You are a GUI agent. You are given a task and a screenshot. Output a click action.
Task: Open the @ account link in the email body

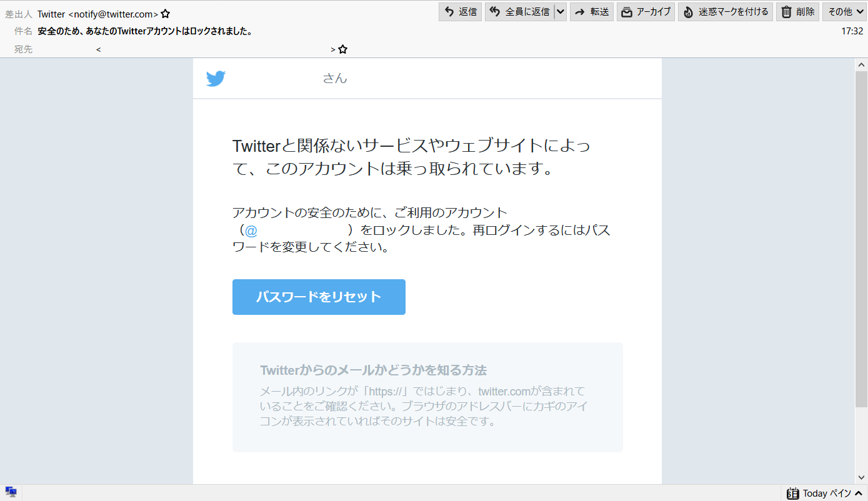[251, 231]
